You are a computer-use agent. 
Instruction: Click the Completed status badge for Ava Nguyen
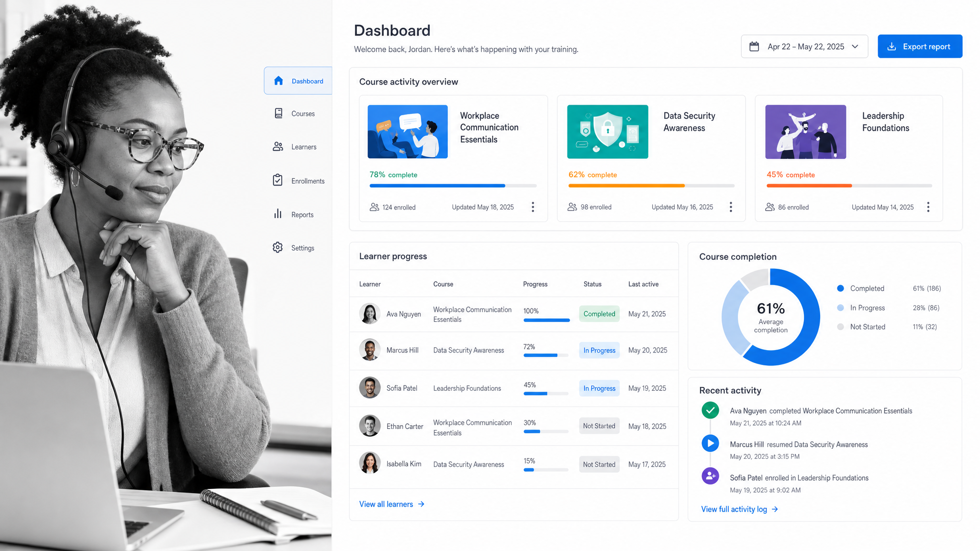click(x=599, y=314)
